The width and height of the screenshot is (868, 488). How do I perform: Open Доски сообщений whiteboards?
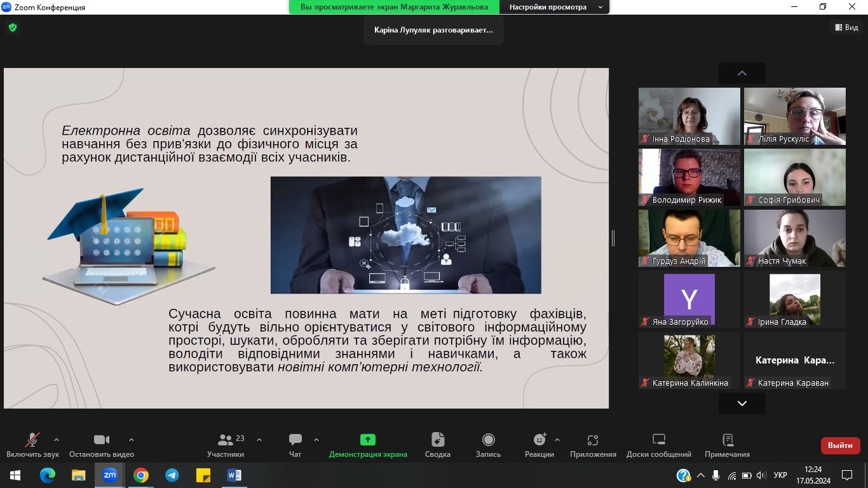tap(659, 445)
